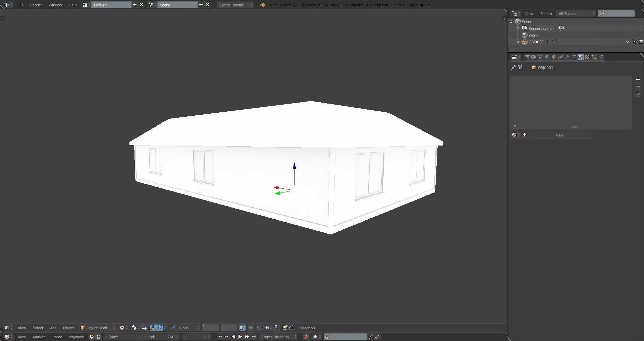
Task: Open the viewport Add menu
Action: [x=53, y=328]
